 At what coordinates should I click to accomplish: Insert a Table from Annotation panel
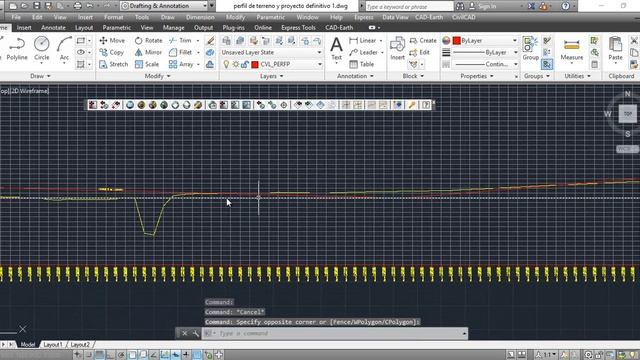point(362,64)
